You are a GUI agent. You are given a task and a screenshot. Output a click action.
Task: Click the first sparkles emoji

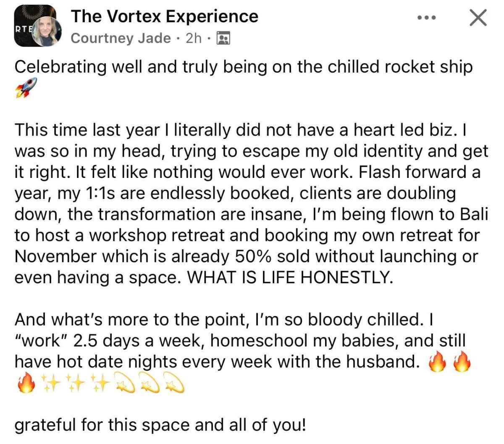pyautogui.click(x=49, y=384)
